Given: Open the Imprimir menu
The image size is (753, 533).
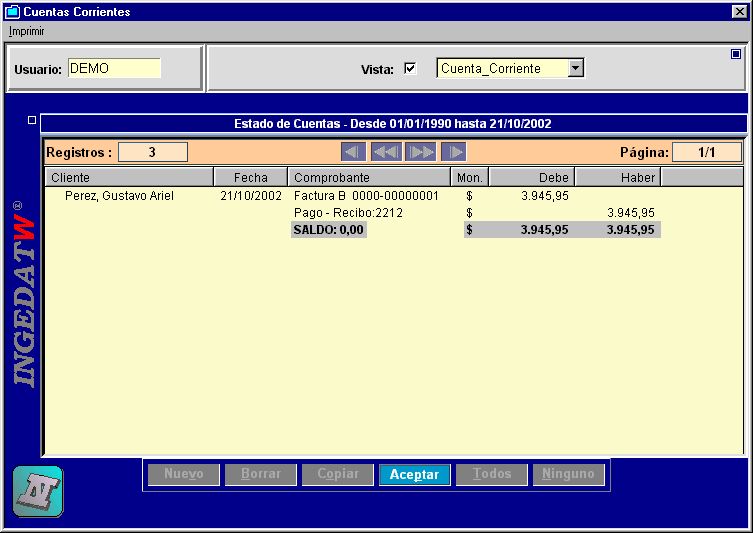Looking at the screenshot, I should pyautogui.click(x=26, y=31).
